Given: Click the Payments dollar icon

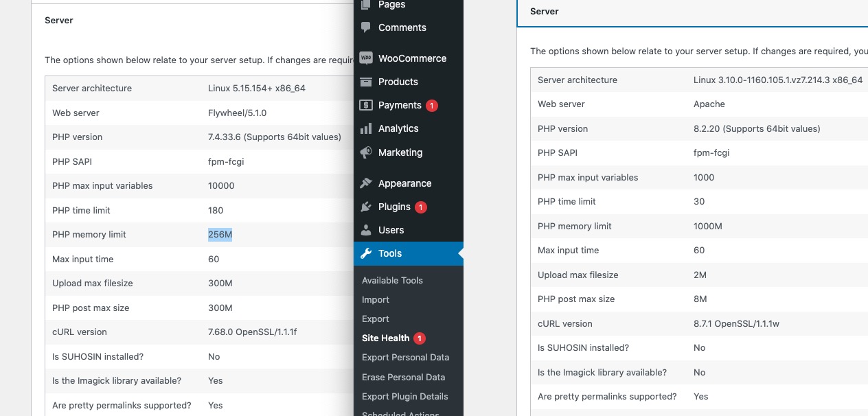Looking at the screenshot, I should 366,105.
